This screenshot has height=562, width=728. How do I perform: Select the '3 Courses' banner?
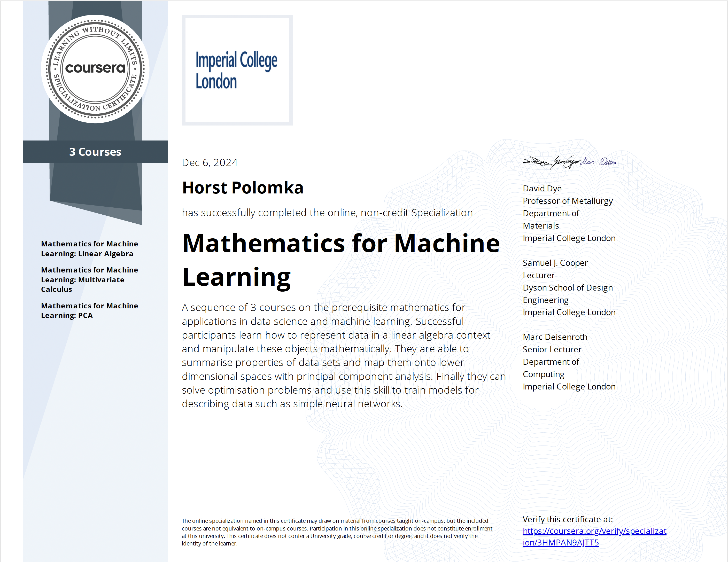[95, 152]
